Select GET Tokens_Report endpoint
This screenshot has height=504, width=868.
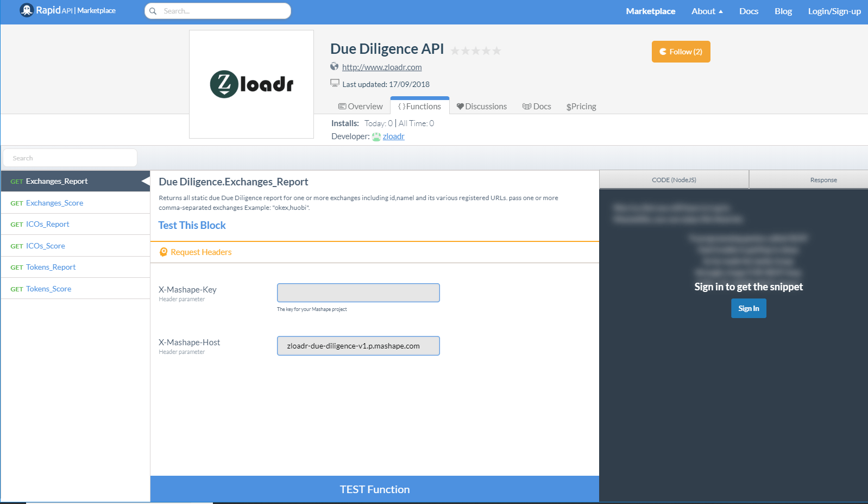point(76,267)
